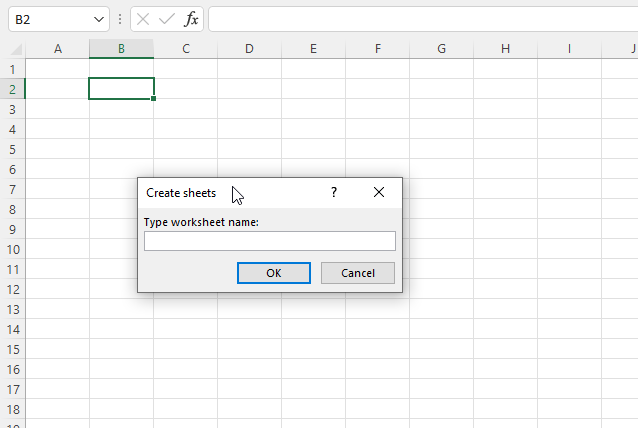Screen dimensions: 638x428
Task: Click the worksheet name text field
Action: (270, 241)
